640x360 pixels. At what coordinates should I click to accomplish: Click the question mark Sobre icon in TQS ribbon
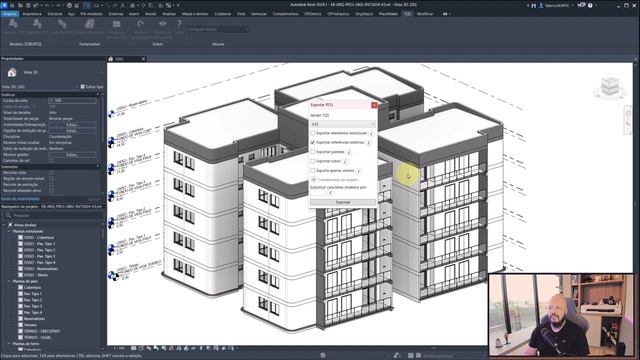(x=179, y=24)
